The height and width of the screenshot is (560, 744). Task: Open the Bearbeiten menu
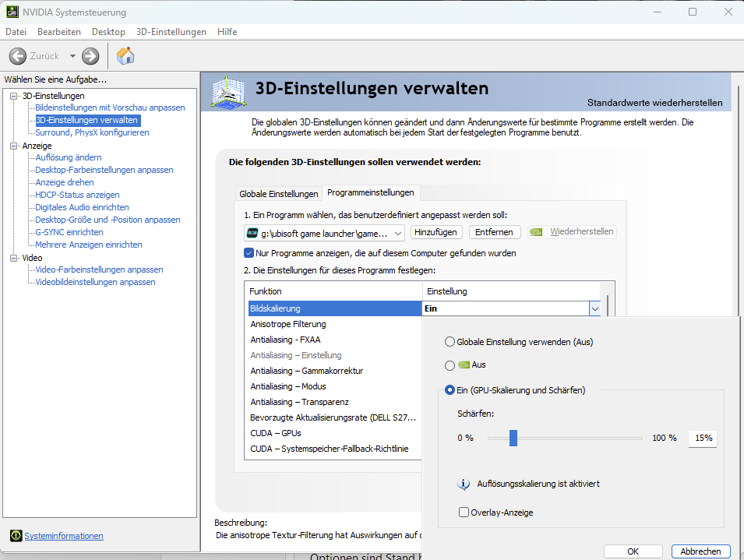59,32
